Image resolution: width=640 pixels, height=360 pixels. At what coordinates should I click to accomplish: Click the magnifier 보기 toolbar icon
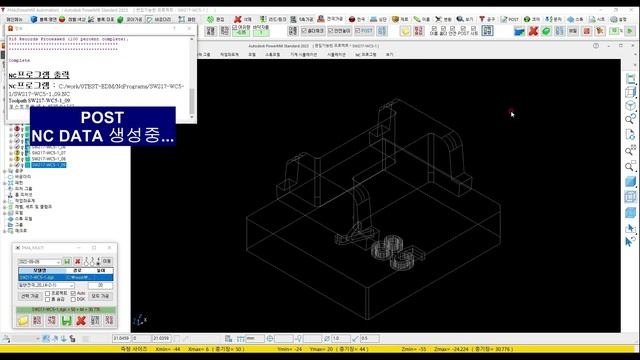[460, 19]
